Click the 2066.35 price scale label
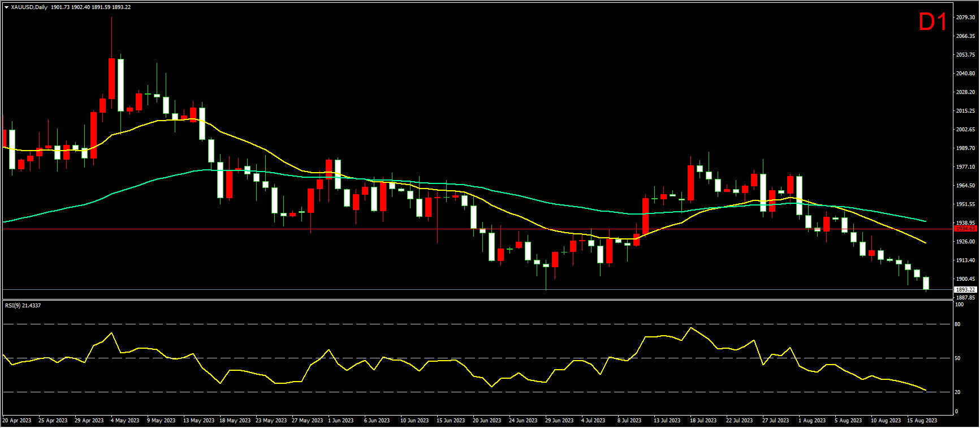 [965, 36]
